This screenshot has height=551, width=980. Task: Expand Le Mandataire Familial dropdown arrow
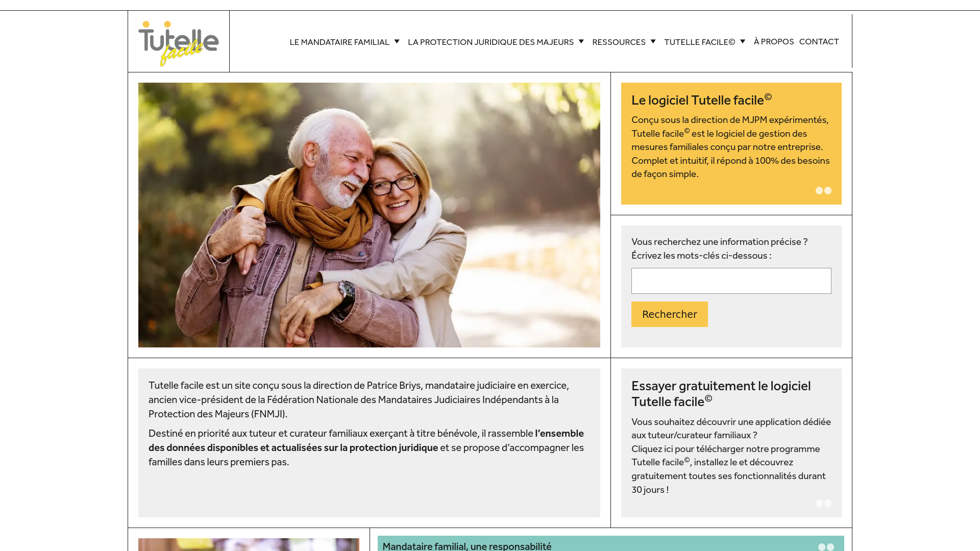[x=397, y=41]
